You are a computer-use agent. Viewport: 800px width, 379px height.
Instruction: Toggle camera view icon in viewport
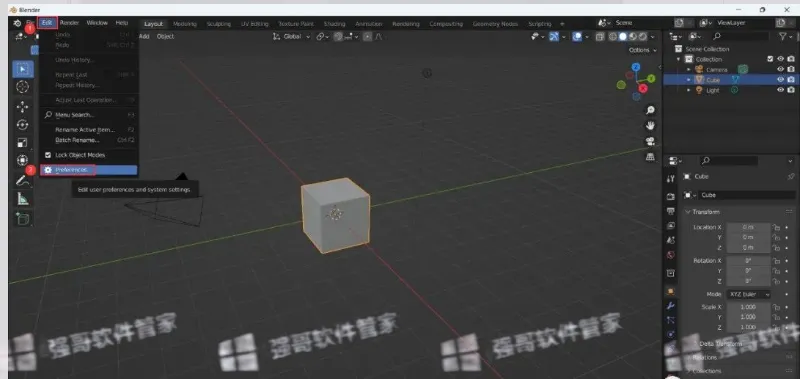[x=650, y=141]
